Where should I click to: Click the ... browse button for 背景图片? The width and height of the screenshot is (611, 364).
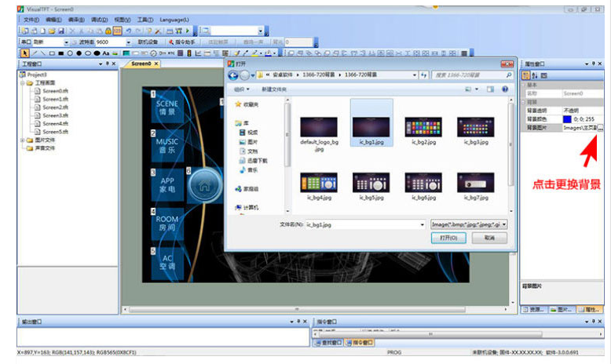[600, 128]
